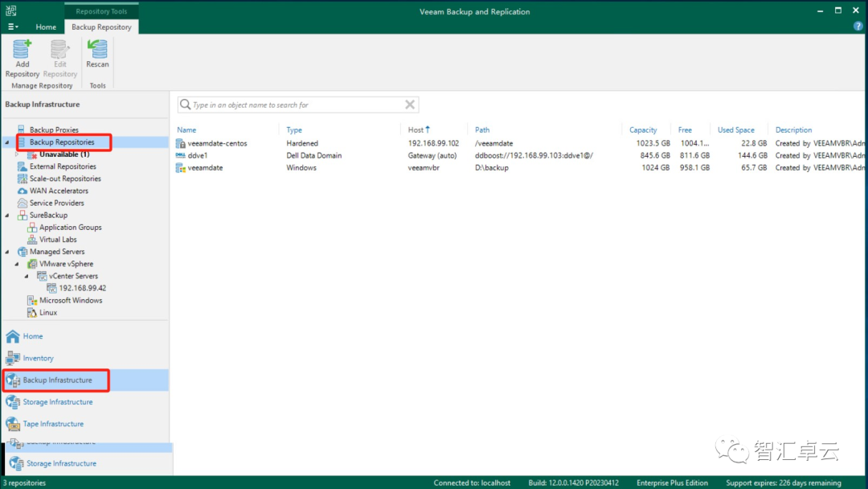Click the ddboost://192.168.99.103 path cell

pyautogui.click(x=534, y=155)
